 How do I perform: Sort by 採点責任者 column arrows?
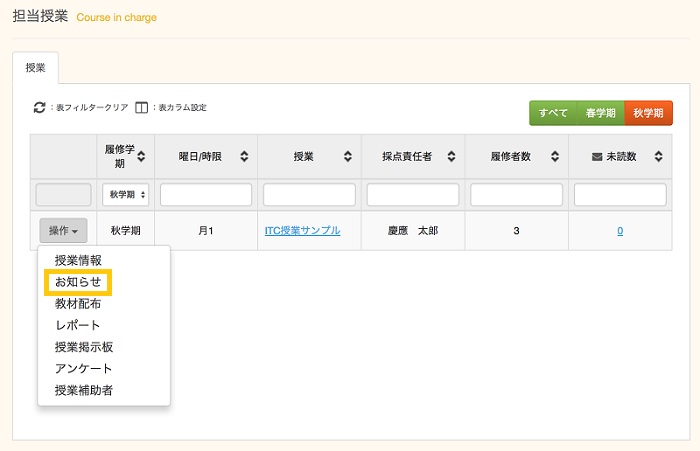453,156
